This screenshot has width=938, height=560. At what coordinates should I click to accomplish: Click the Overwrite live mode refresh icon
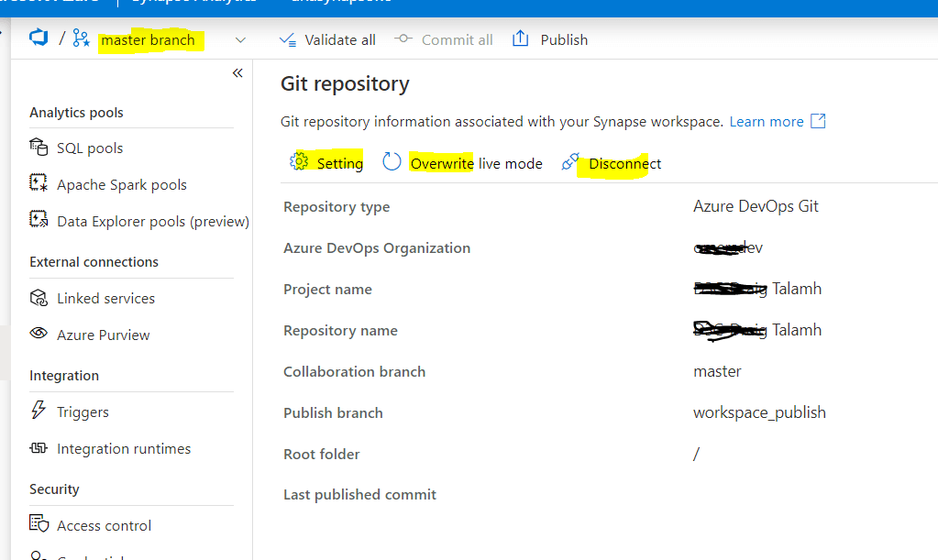coord(392,161)
